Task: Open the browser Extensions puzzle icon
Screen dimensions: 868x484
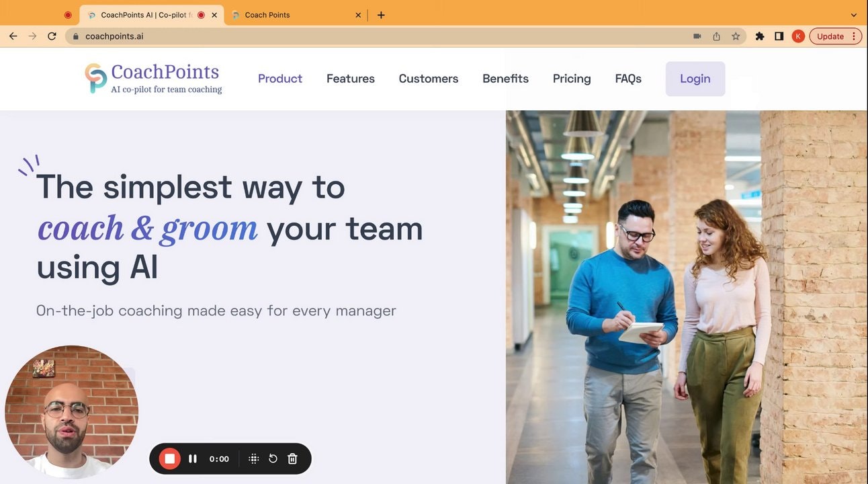Action: (x=760, y=36)
